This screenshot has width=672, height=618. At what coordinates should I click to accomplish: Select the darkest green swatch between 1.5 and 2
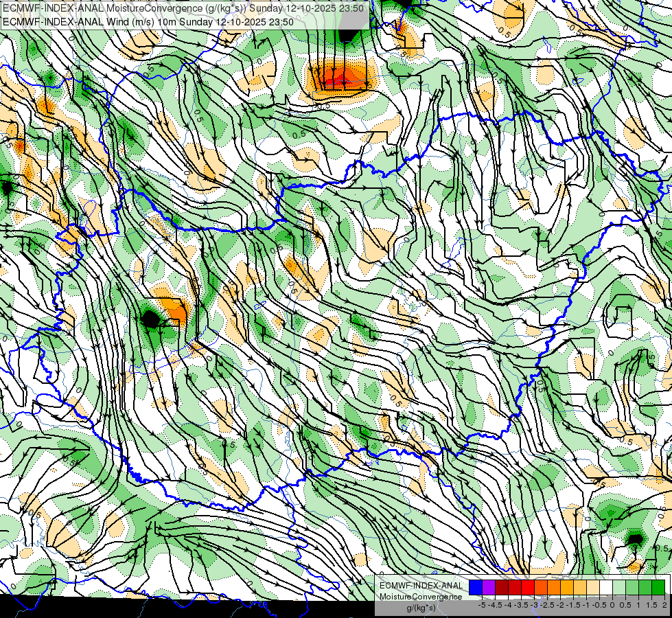658,588
